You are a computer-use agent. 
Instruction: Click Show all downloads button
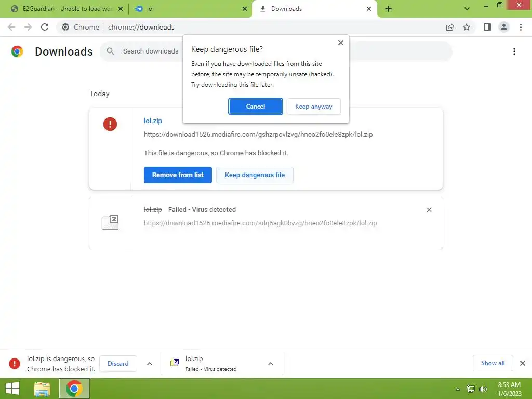coord(493,363)
